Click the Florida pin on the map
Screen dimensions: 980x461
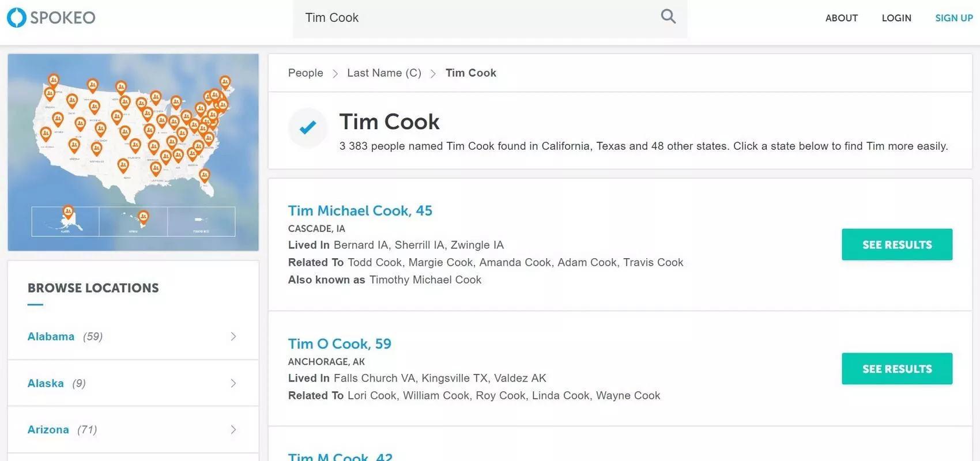tap(204, 175)
